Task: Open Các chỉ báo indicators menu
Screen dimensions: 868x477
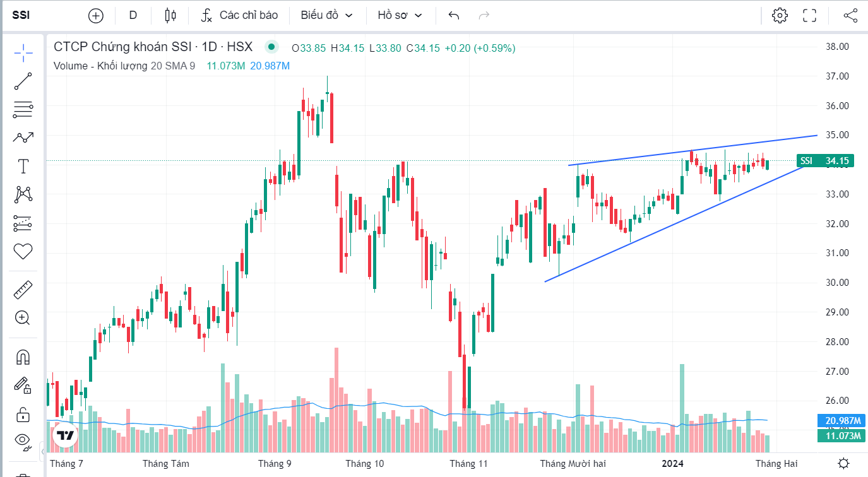Action: [240, 15]
